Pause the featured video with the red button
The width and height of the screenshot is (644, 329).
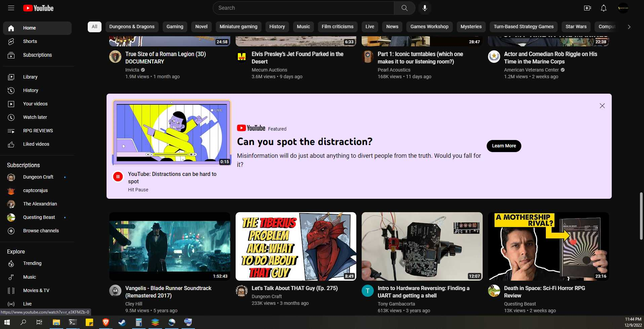[118, 177]
